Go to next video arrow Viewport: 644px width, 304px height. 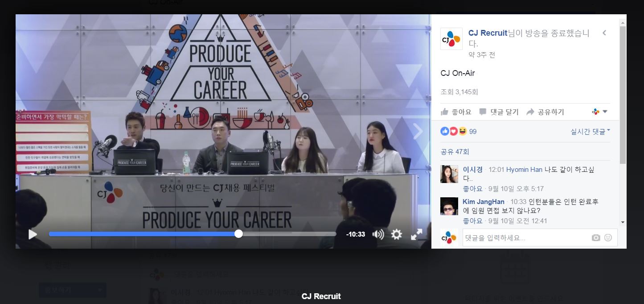pyautogui.click(x=418, y=131)
